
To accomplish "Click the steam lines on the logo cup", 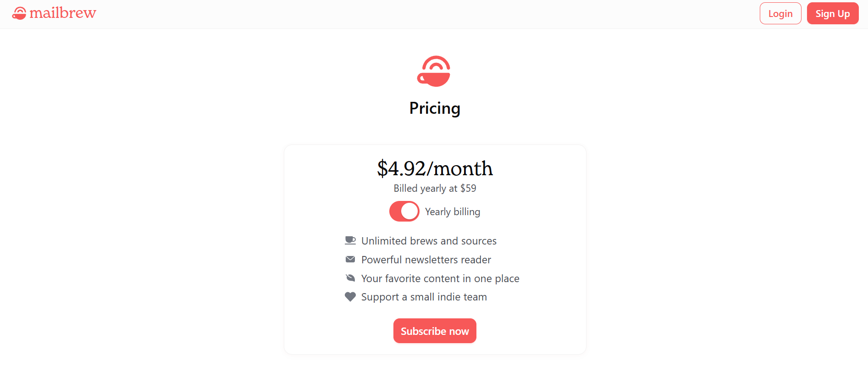I will [20, 9].
